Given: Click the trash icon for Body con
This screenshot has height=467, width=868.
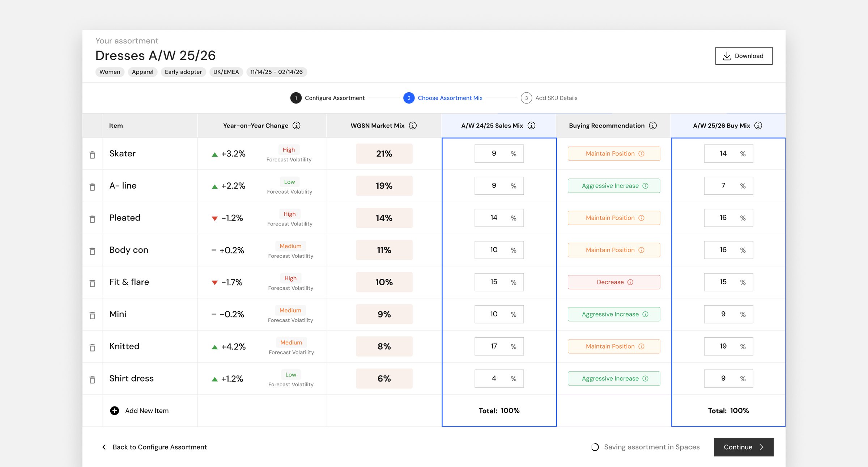Looking at the screenshot, I should pos(92,251).
